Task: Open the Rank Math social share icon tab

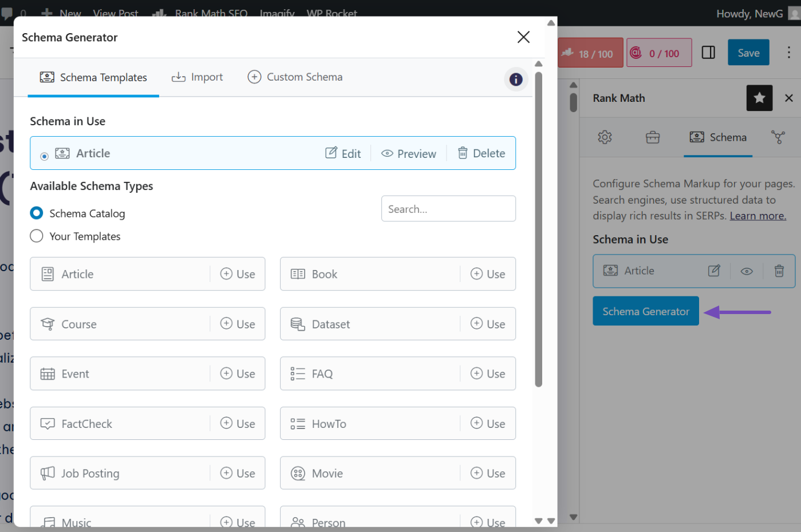Action: (x=778, y=137)
